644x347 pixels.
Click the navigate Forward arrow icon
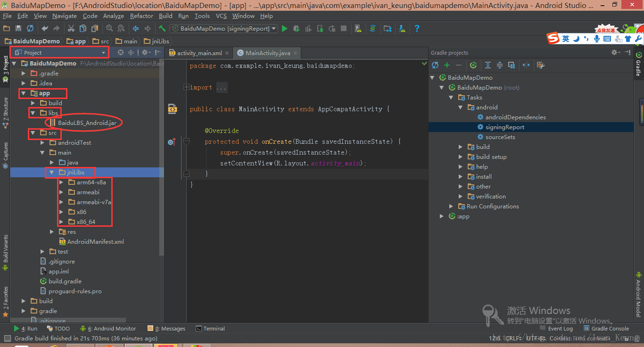pos(148,29)
